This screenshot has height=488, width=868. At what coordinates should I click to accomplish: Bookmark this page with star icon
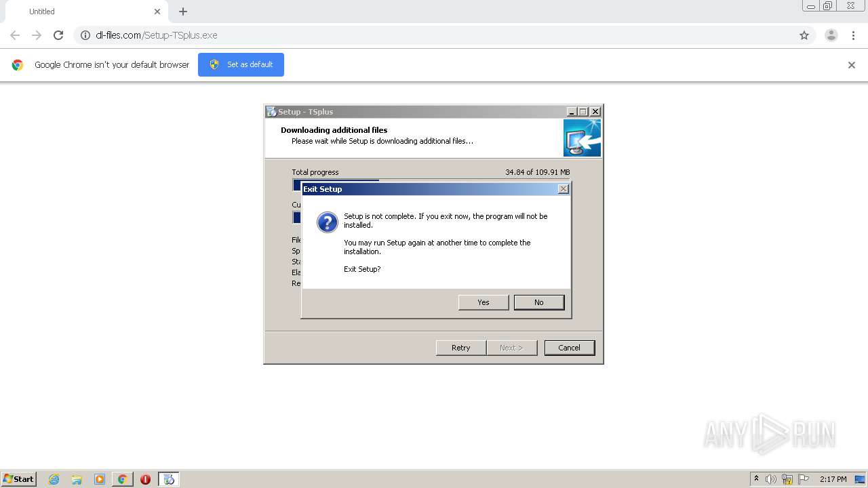(804, 35)
